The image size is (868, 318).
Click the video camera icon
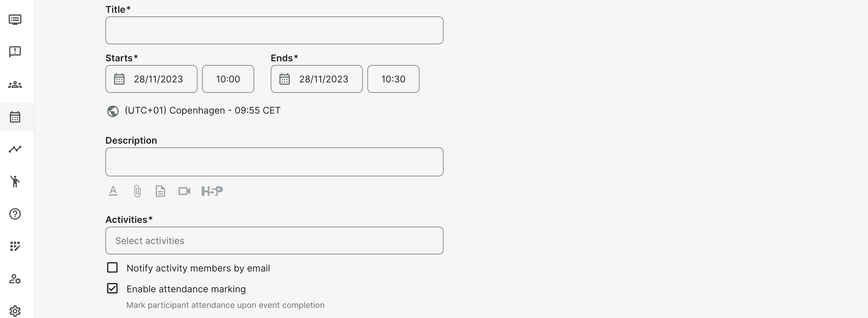[184, 191]
